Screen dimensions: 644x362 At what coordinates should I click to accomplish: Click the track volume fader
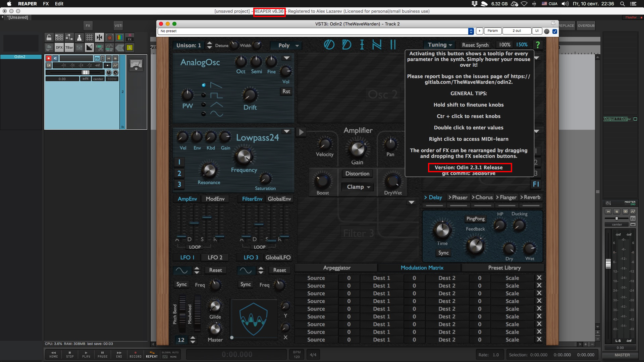[86, 72]
